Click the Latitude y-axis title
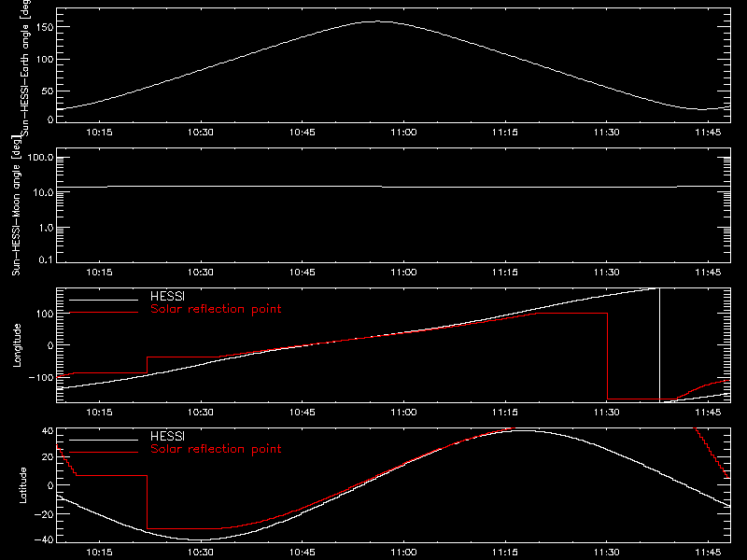The height and width of the screenshot is (560, 747). (x=22, y=484)
